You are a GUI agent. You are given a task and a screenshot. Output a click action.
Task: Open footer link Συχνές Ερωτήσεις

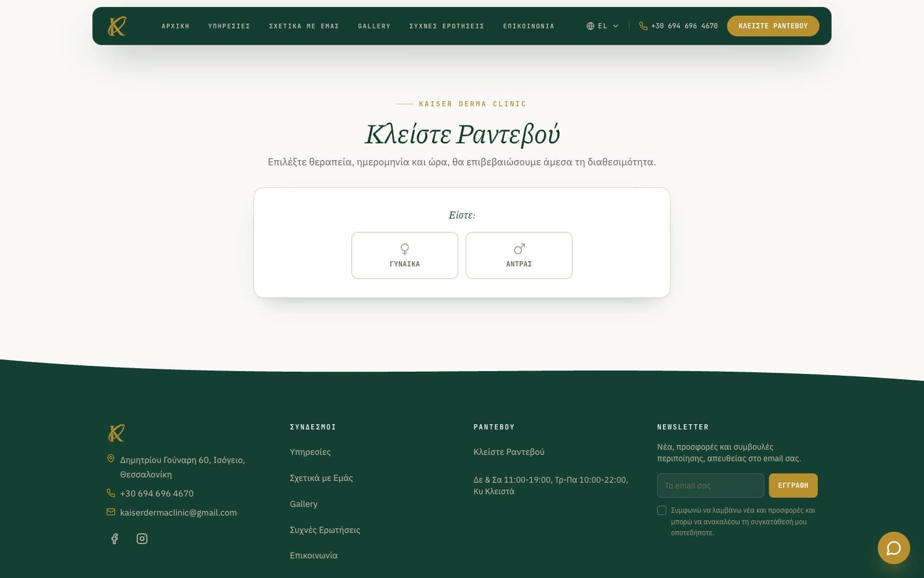click(x=325, y=530)
